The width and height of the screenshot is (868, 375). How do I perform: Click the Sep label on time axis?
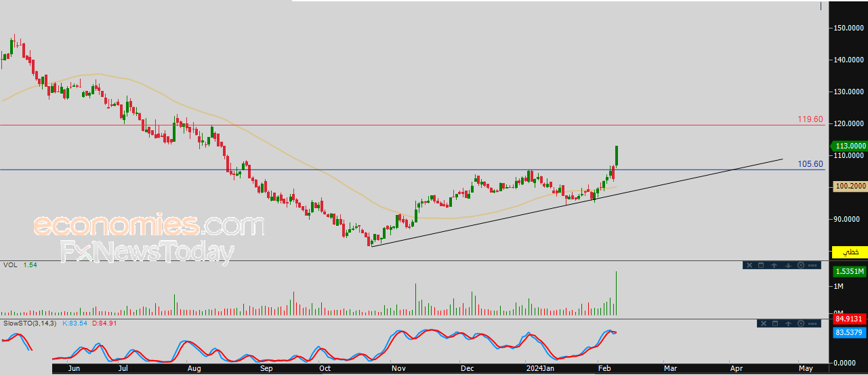pyautogui.click(x=266, y=369)
